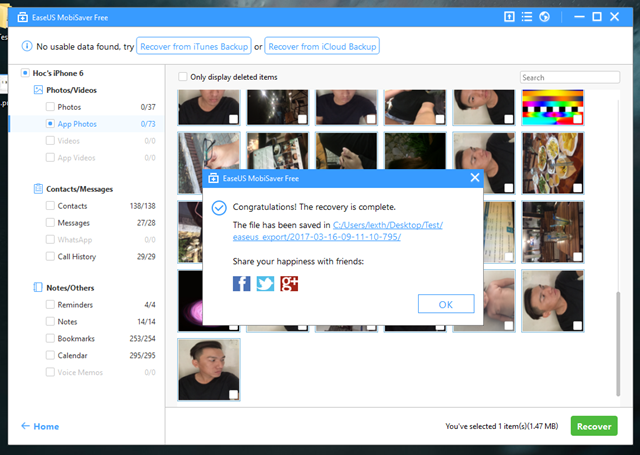Screen dimensions: 640x455
Task: Select the App Photos tree item
Action: (x=86, y=124)
